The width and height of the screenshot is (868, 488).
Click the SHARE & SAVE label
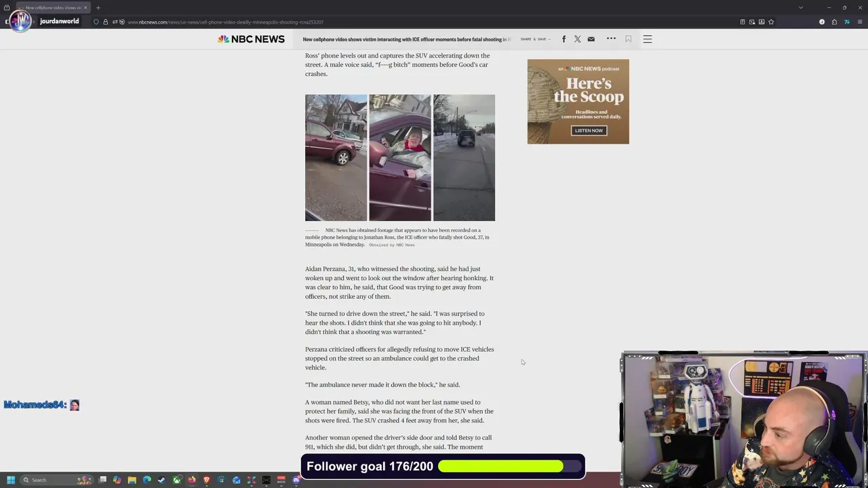click(535, 39)
